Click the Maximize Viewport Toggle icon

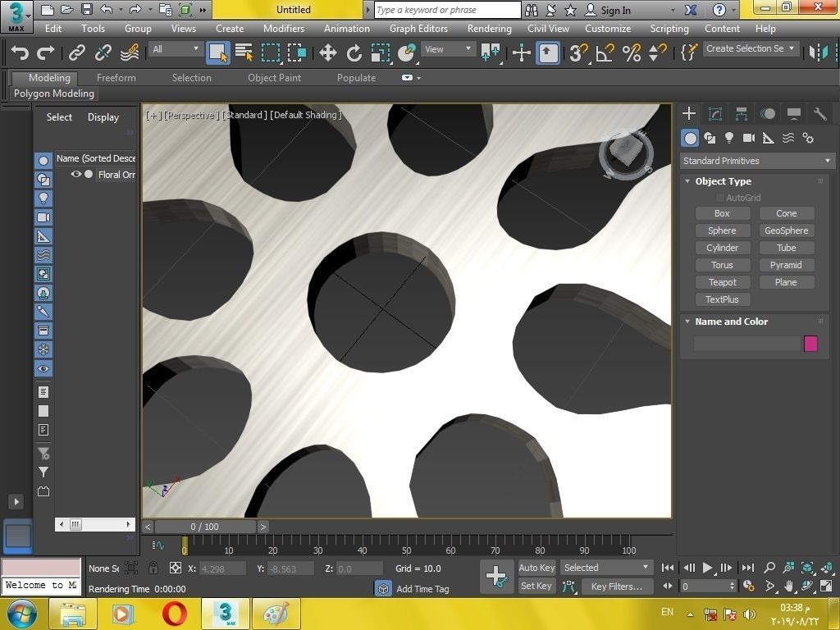point(826,586)
